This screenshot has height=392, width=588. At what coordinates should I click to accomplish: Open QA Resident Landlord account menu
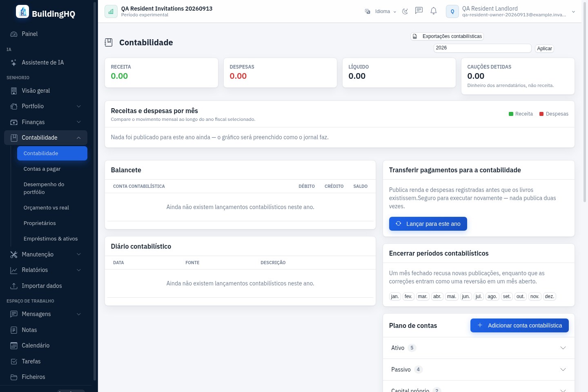pos(511,11)
